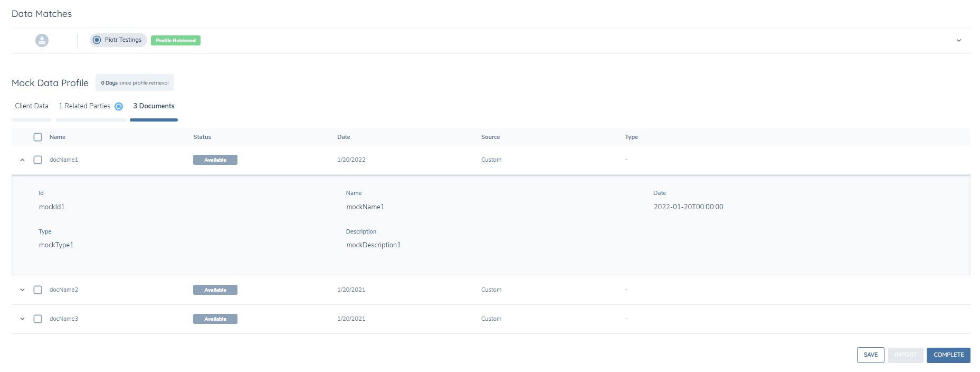Click the Custom source for docName1
This screenshot has height=372, width=980.
point(491,160)
